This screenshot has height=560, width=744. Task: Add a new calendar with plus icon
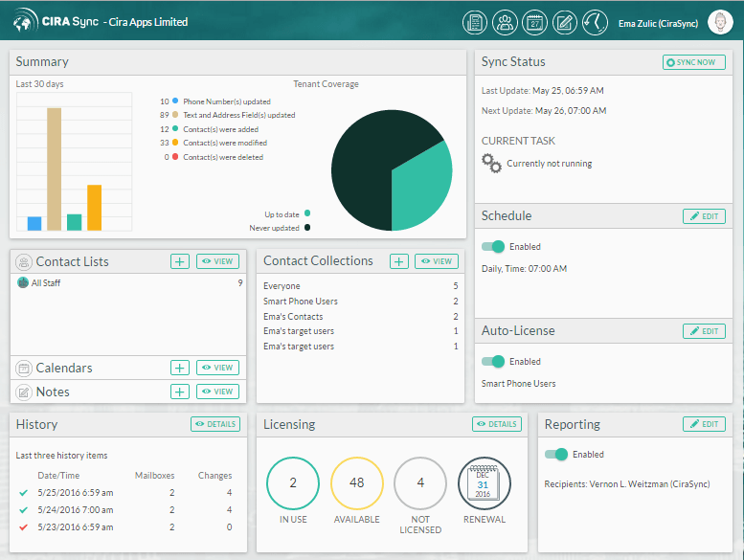[179, 368]
